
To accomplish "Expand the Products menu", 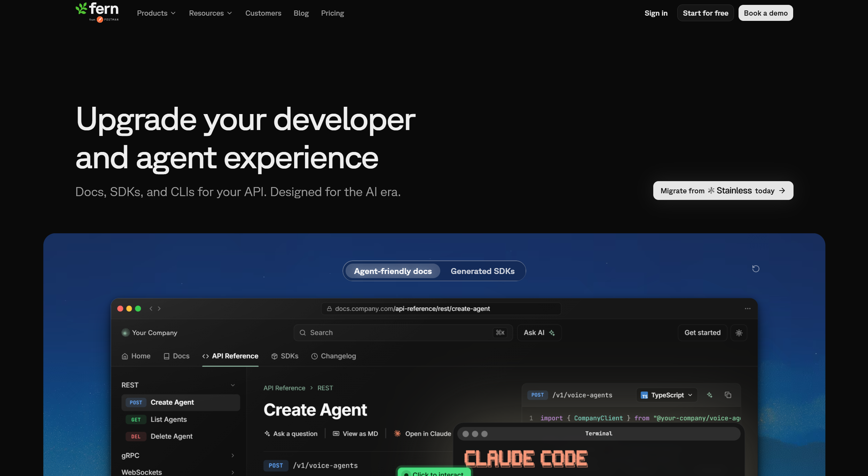I will click(x=156, y=13).
